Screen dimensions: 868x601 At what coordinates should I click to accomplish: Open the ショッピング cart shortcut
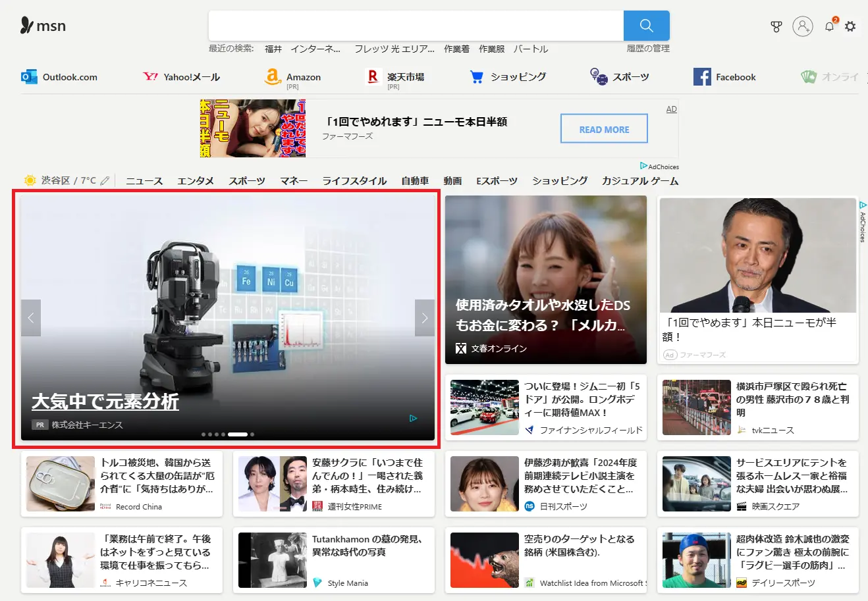click(508, 77)
